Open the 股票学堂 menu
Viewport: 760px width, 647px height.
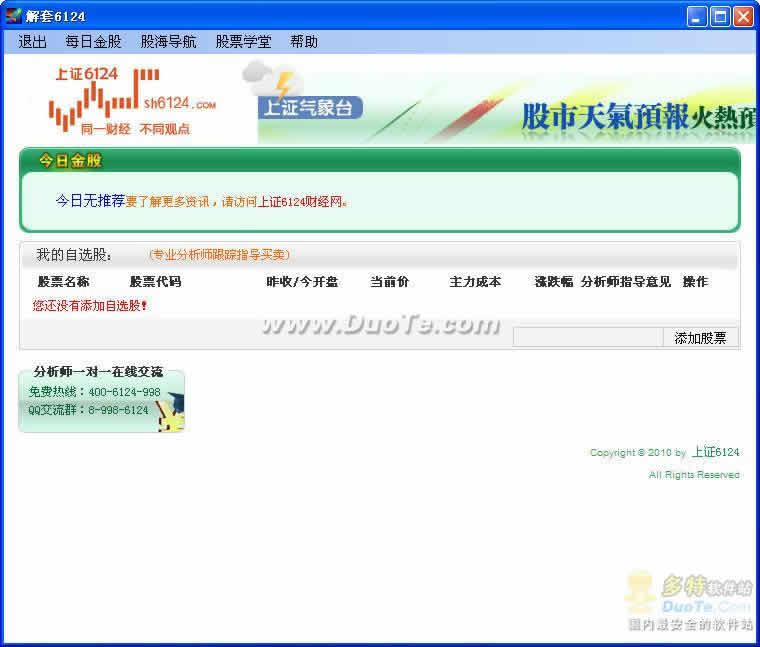click(x=243, y=42)
